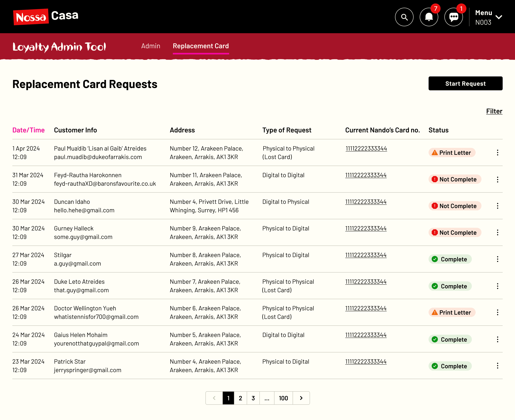Open the search icon in header
The width and height of the screenshot is (515, 420).
[404, 17]
